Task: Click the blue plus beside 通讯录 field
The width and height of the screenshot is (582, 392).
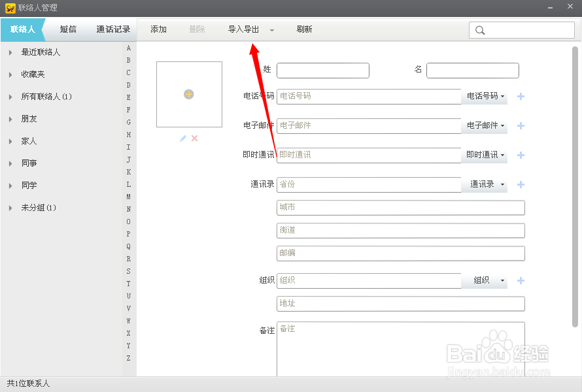Action: (x=521, y=185)
